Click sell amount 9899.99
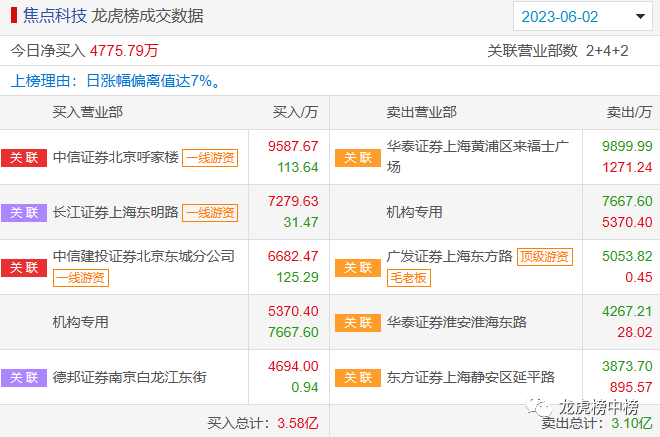This screenshot has height=437, width=660. click(x=627, y=147)
